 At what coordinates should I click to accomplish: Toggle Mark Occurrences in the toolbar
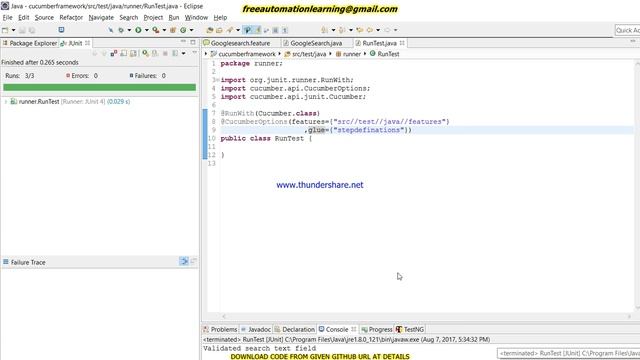pos(258,30)
